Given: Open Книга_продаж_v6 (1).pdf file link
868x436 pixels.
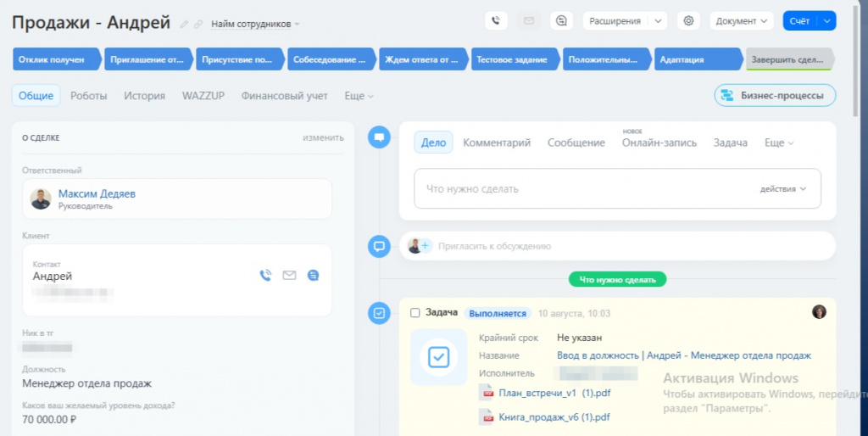Looking at the screenshot, I should pyautogui.click(x=554, y=417).
